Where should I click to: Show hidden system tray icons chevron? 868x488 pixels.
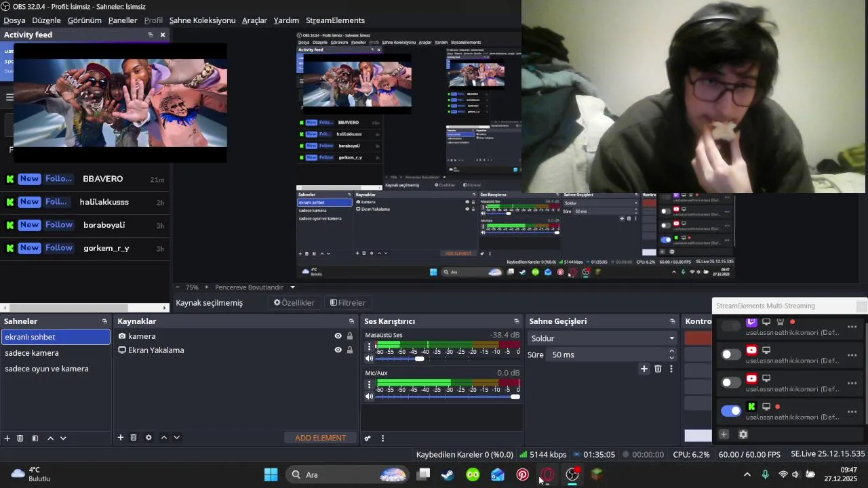click(x=747, y=474)
